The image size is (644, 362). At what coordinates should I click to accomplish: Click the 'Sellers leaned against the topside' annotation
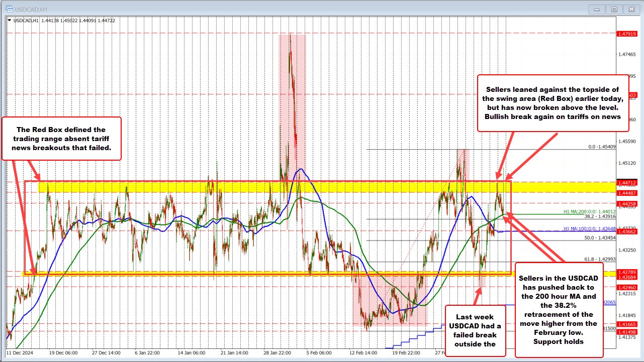coord(553,103)
